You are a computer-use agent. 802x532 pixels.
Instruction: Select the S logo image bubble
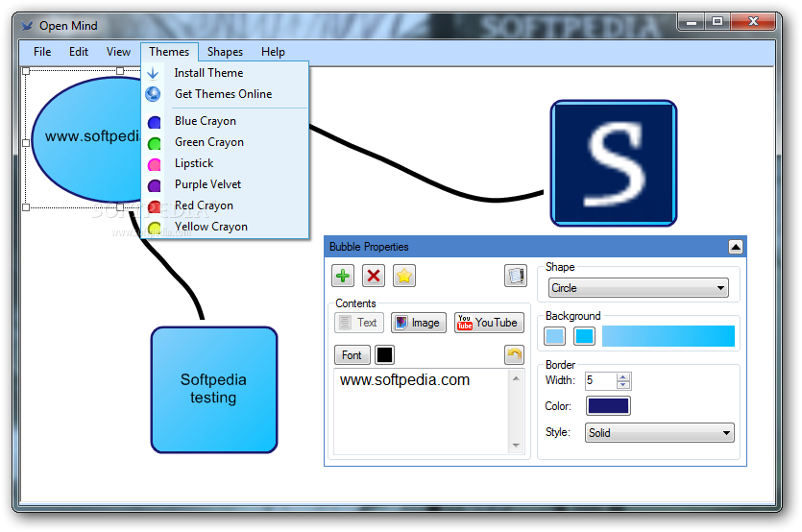[614, 163]
